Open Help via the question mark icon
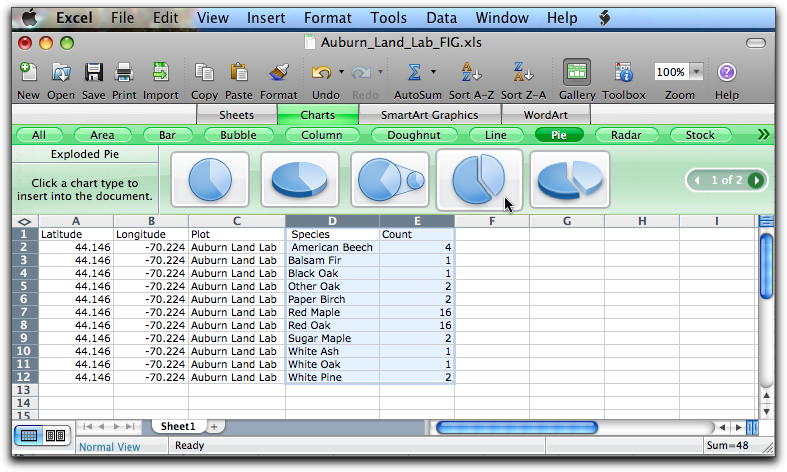The image size is (787, 472). tap(727, 73)
